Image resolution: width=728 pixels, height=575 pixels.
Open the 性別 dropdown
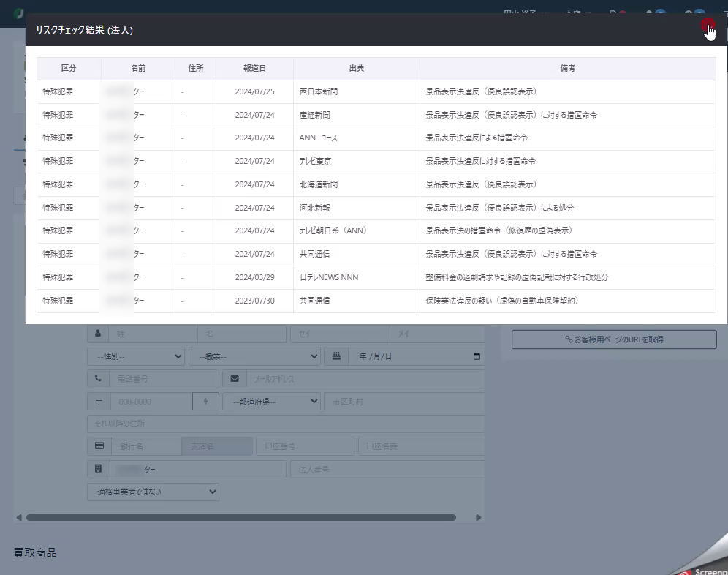coord(135,356)
